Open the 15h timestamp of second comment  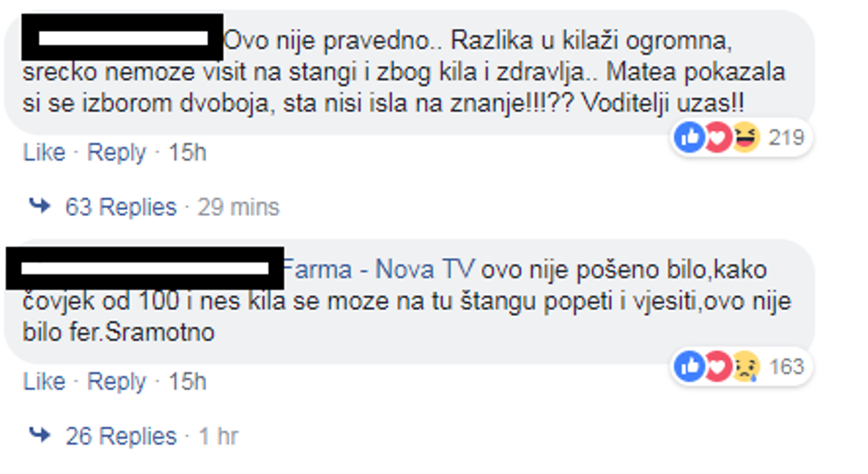pyautogui.click(x=187, y=382)
